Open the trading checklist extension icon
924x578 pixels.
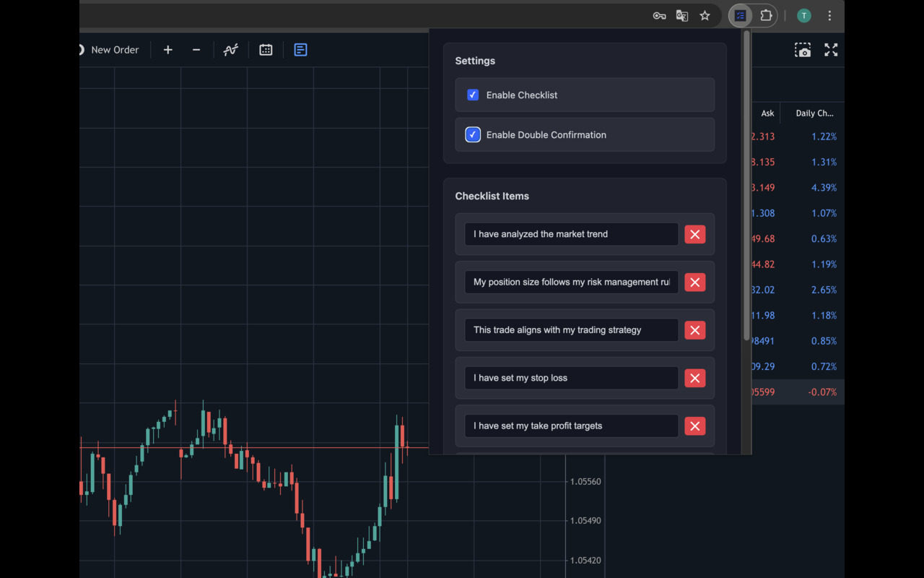pos(739,15)
